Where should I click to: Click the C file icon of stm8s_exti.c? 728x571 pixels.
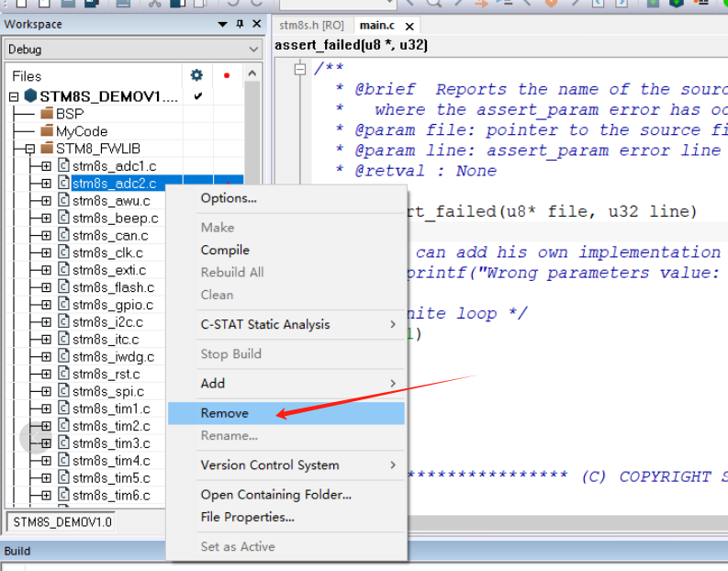click(63, 269)
